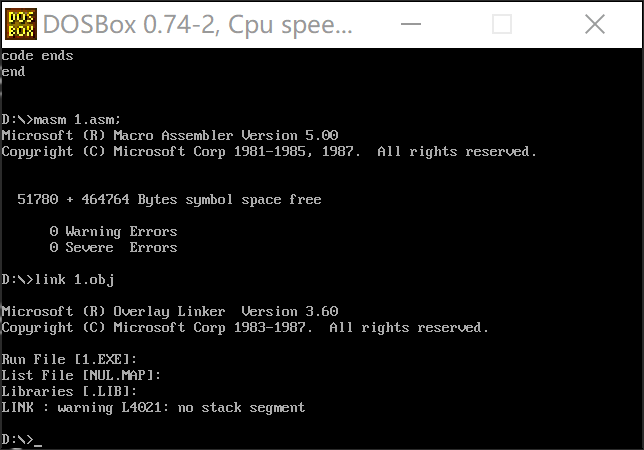Click the DOSBox 0.74-2 window title text
Viewport: 644px width, 450px height.
(198, 24)
